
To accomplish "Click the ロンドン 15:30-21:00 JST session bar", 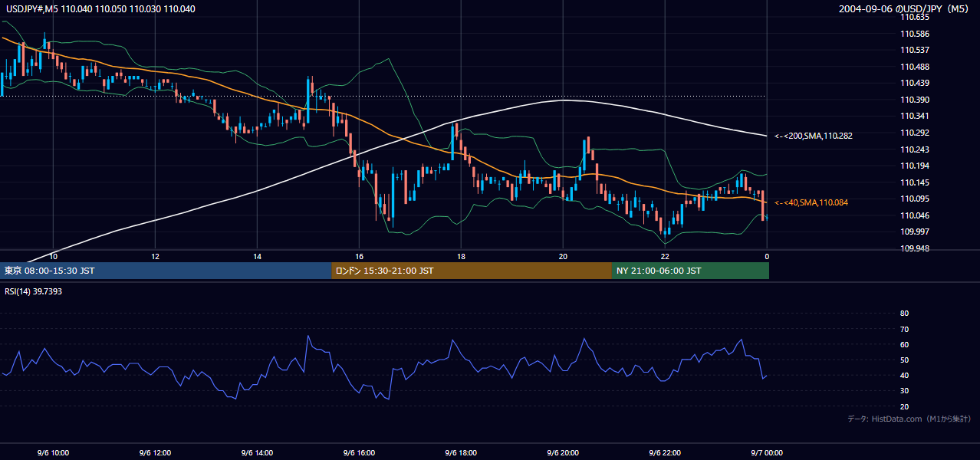I will pyautogui.click(x=472, y=271).
